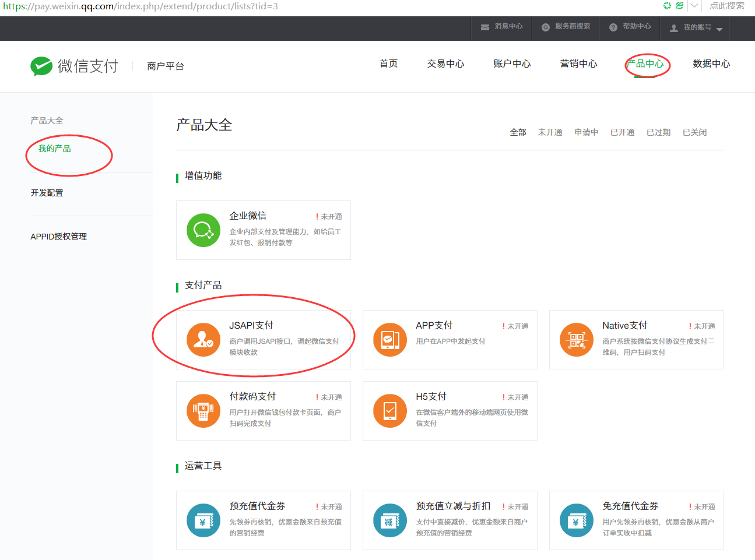This screenshot has height=560, width=755.
Task: Expand the 我的账号 dropdown arrow
Action: point(719,29)
